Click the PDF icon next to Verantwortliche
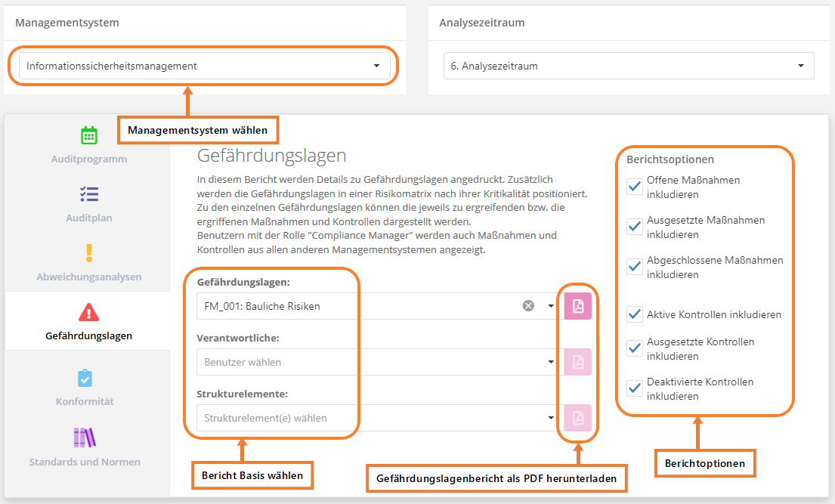This screenshot has width=835, height=504. click(578, 362)
